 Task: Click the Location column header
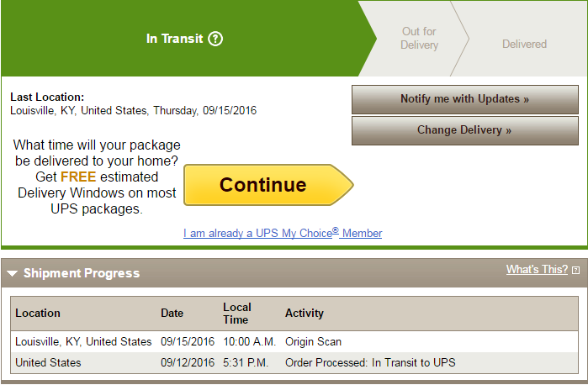coord(38,313)
